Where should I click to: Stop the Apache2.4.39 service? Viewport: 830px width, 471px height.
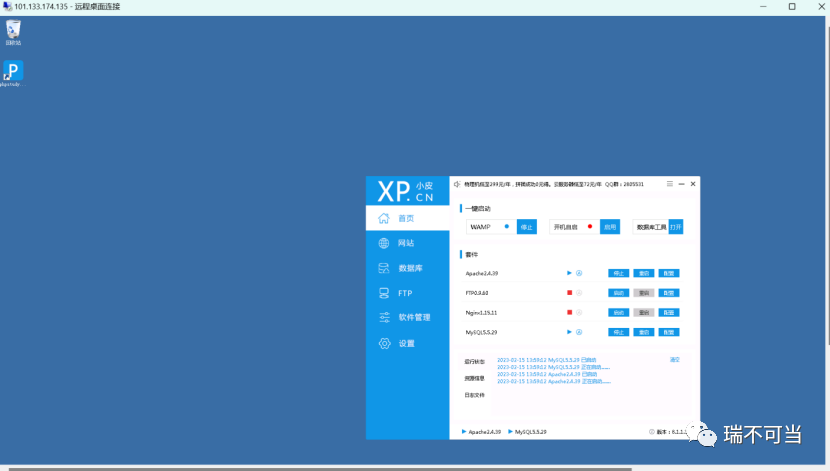pyautogui.click(x=618, y=273)
